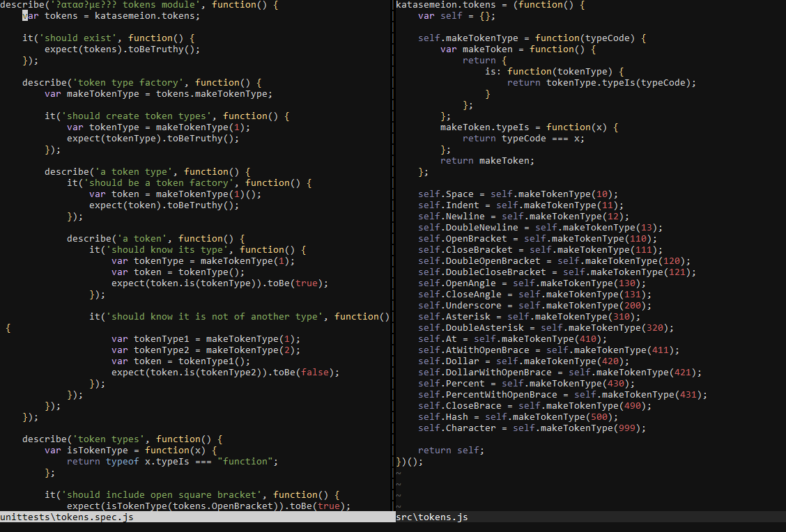
Task: Click the self.AtWithOpenBrace assignment line
Action: coord(549,350)
